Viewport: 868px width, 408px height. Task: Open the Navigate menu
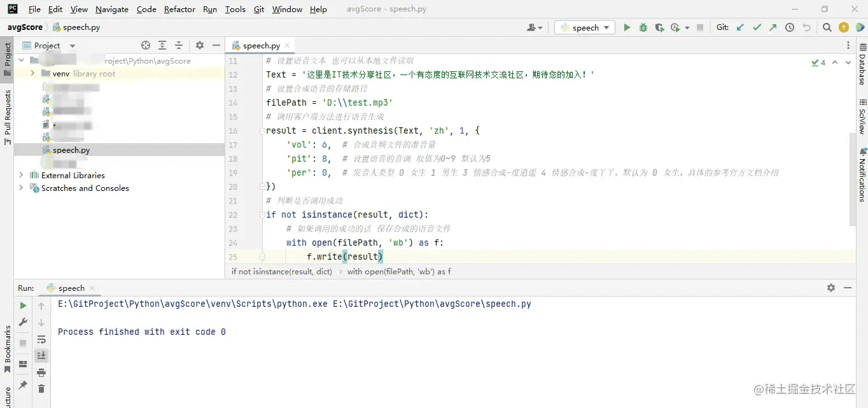coord(112,9)
